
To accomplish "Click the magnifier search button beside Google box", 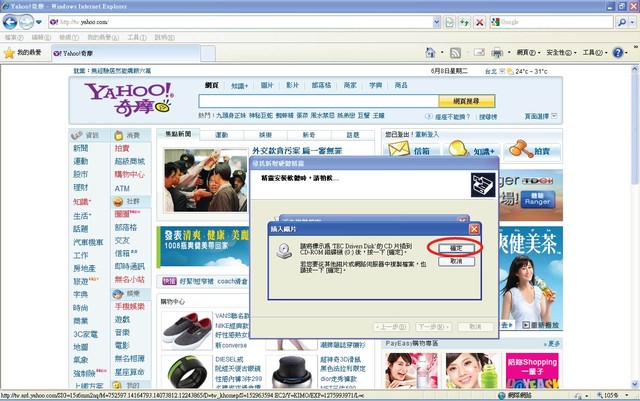I will [x=622, y=22].
